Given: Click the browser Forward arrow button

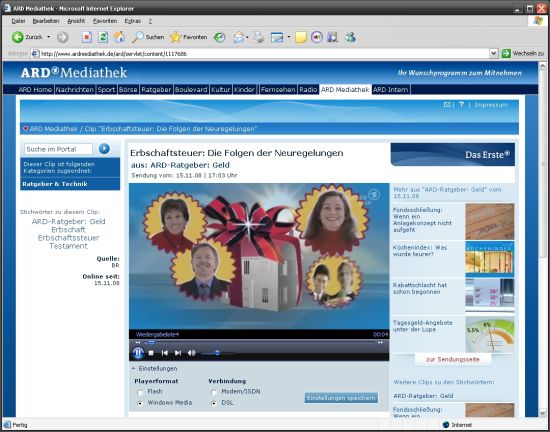Looking at the screenshot, I should pos(63,37).
